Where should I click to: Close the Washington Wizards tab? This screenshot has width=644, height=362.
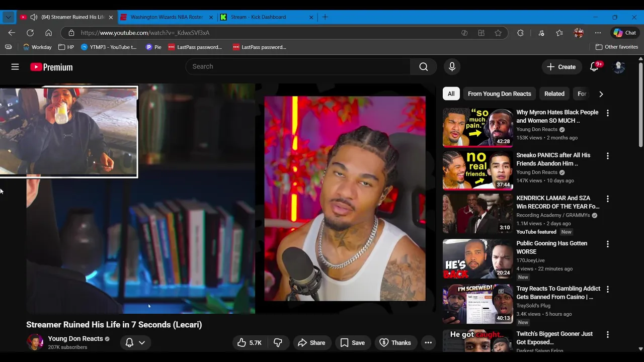point(211,17)
